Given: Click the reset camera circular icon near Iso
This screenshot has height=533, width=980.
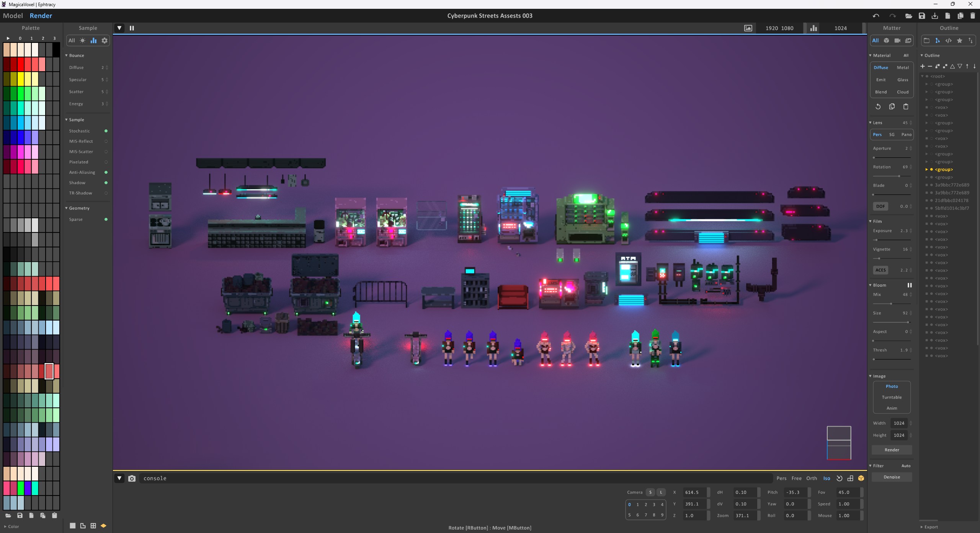Looking at the screenshot, I should (839, 478).
